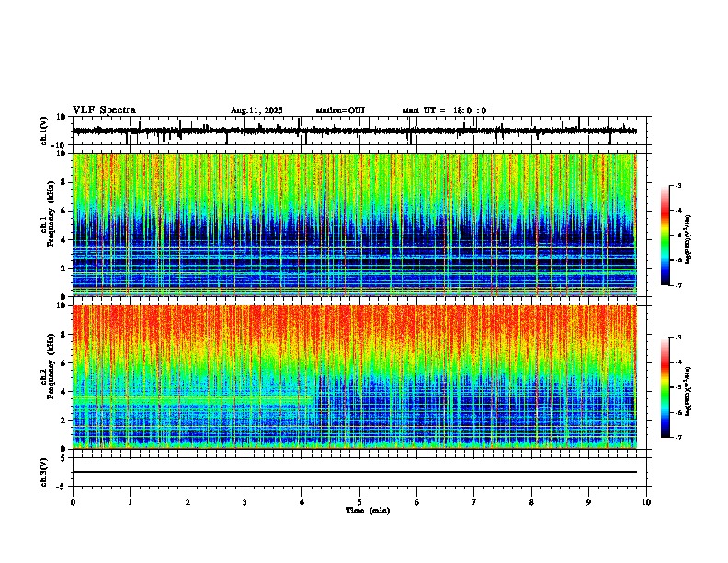Click time axis tick label "6"
The height and width of the screenshot is (563, 728).
(x=417, y=502)
